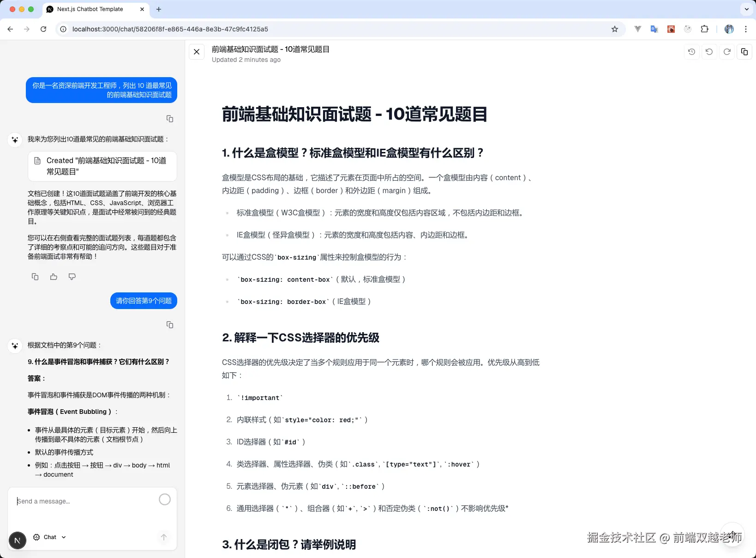Expand the browser extensions puzzle menu
This screenshot has width=756, height=558.
(x=705, y=29)
